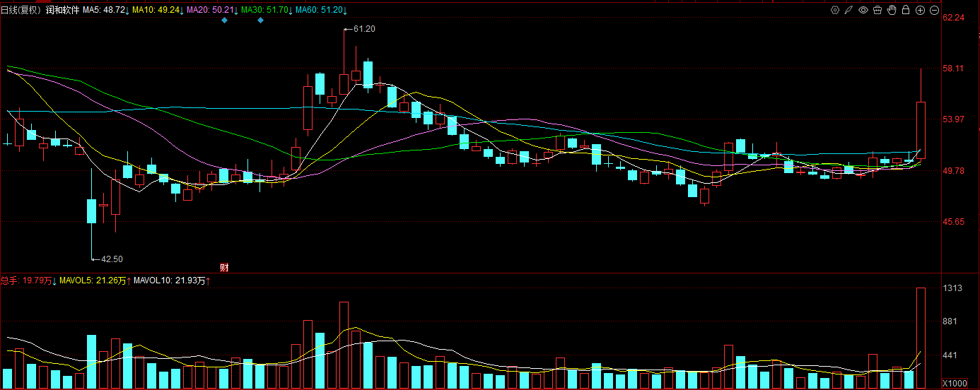This screenshot has width=980, height=390.
Task: Click the tallest red volume bar
Action: 921,338
